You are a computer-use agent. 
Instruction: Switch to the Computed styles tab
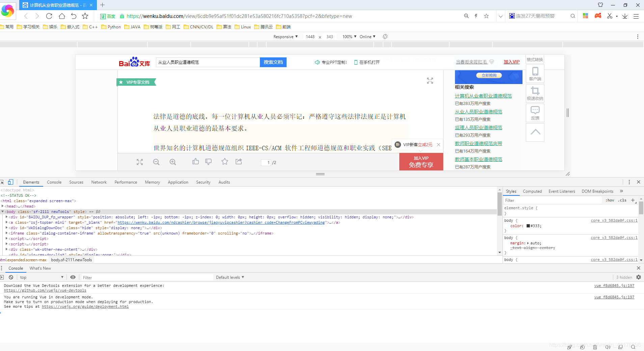coord(532,191)
